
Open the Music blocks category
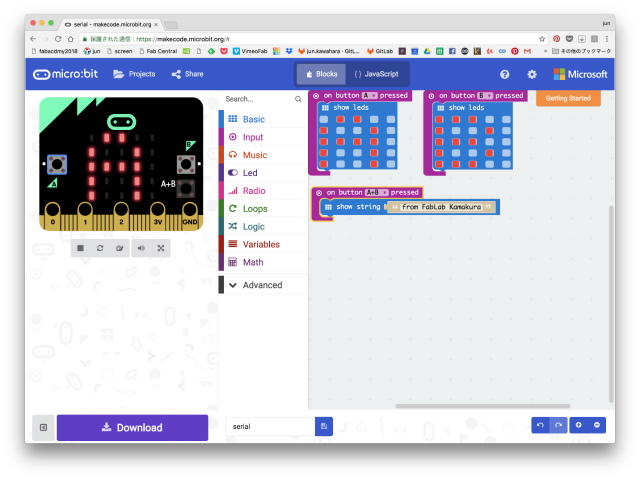(x=263, y=155)
